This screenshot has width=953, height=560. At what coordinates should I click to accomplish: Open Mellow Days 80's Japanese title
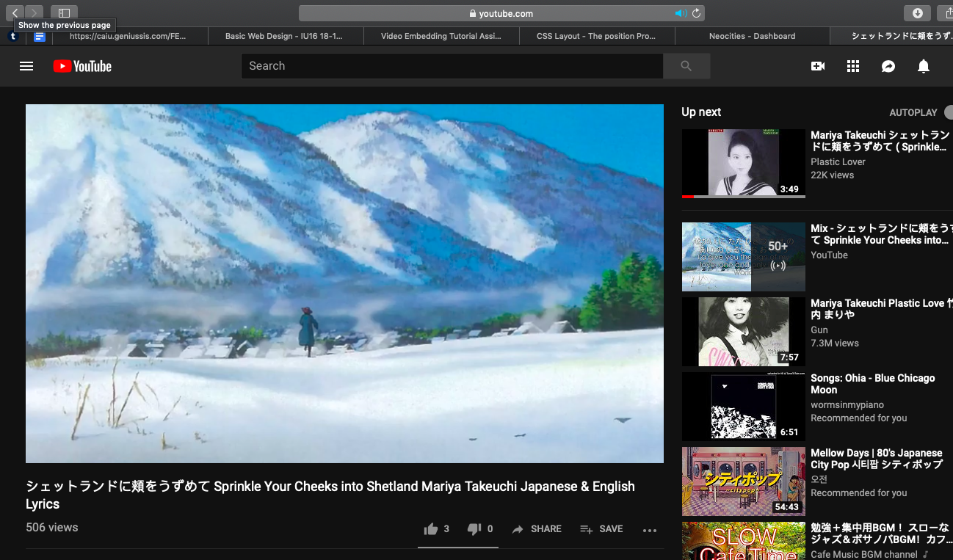coord(877,459)
